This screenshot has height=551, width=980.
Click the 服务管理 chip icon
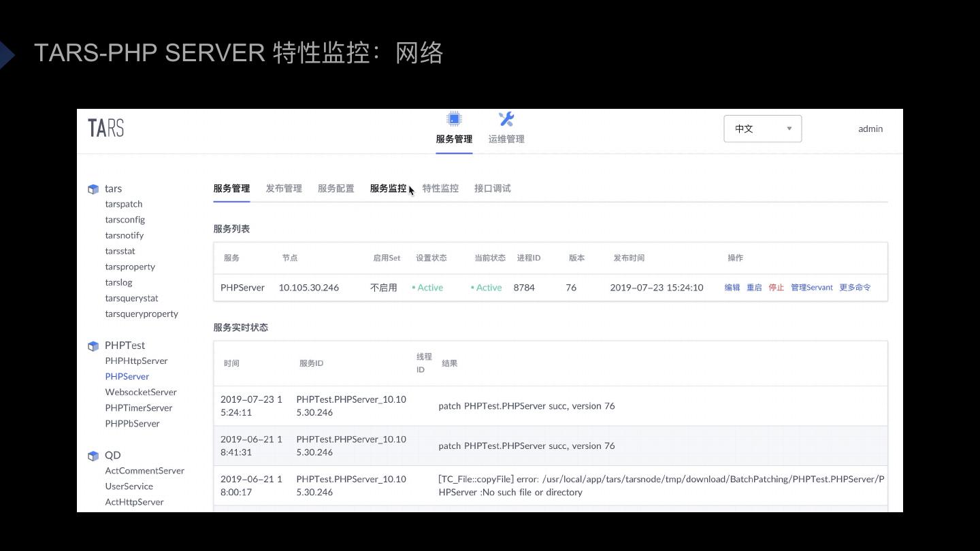coord(454,120)
